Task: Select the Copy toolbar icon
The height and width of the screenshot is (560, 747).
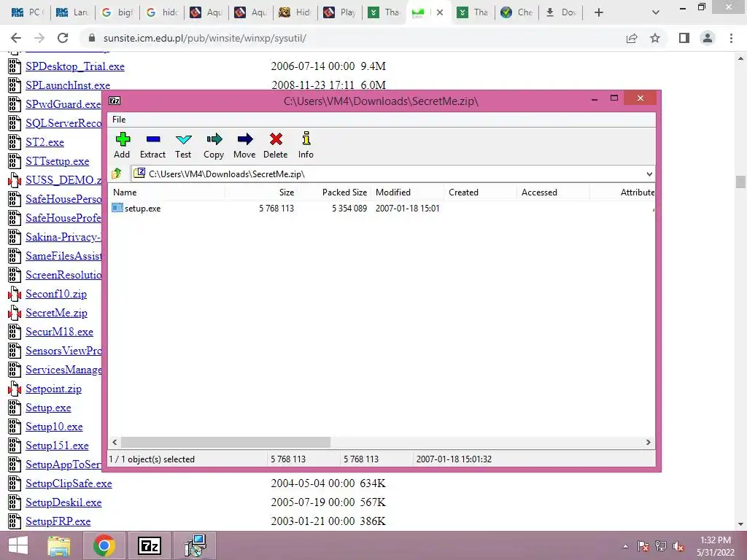Action: pos(214,145)
